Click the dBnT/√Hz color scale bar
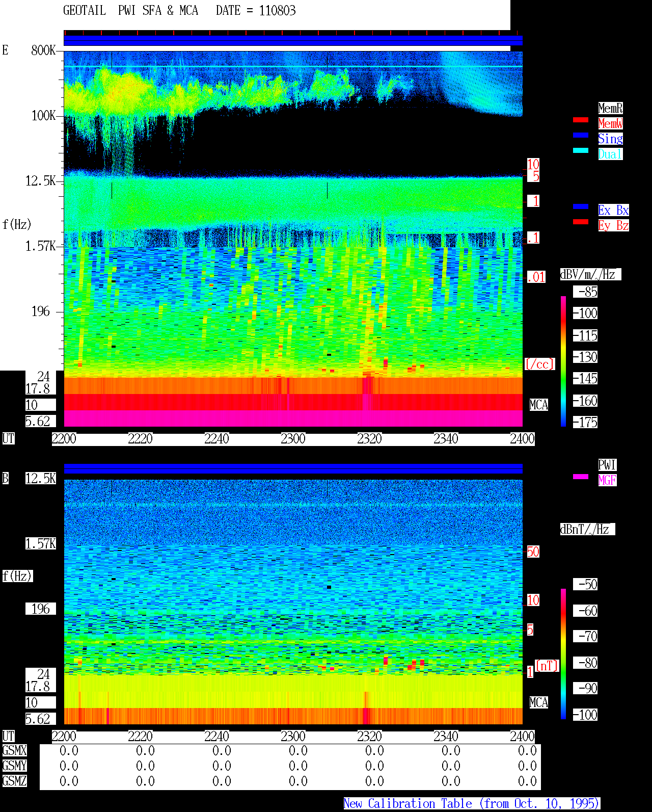This screenshot has height=812, width=652. [563, 654]
